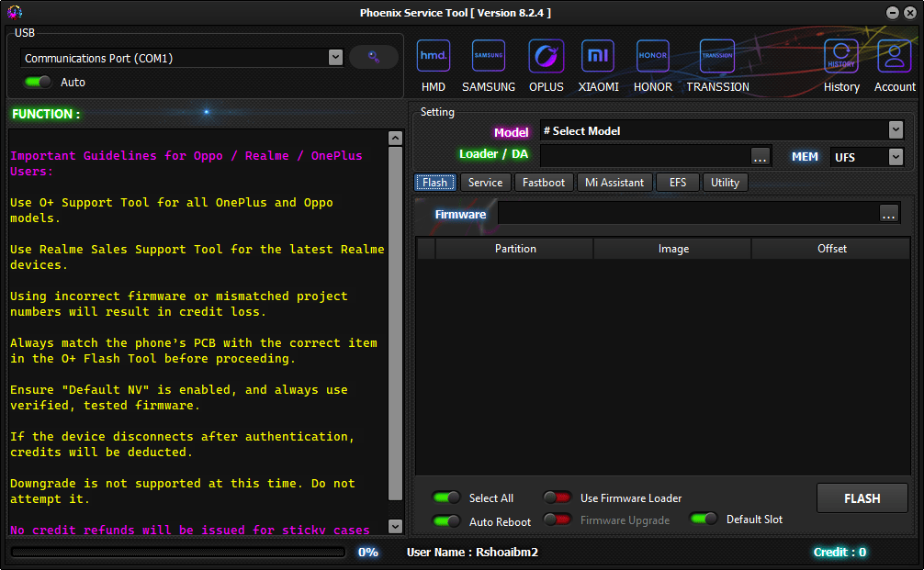Select the OPLUS brand icon
Image resolution: width=924 pixels, height=570 pixels.
[x=546, y=56]
